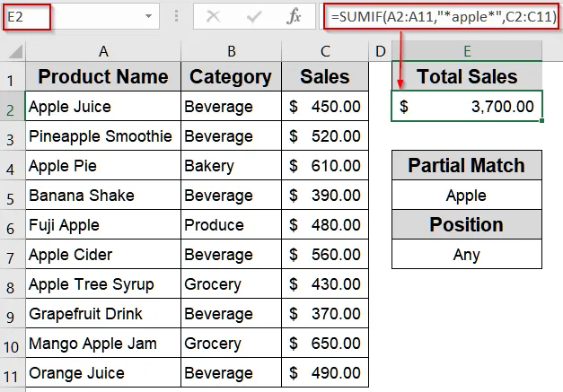Select the Apple Tree Syrup cell

(x=103, y=283)
